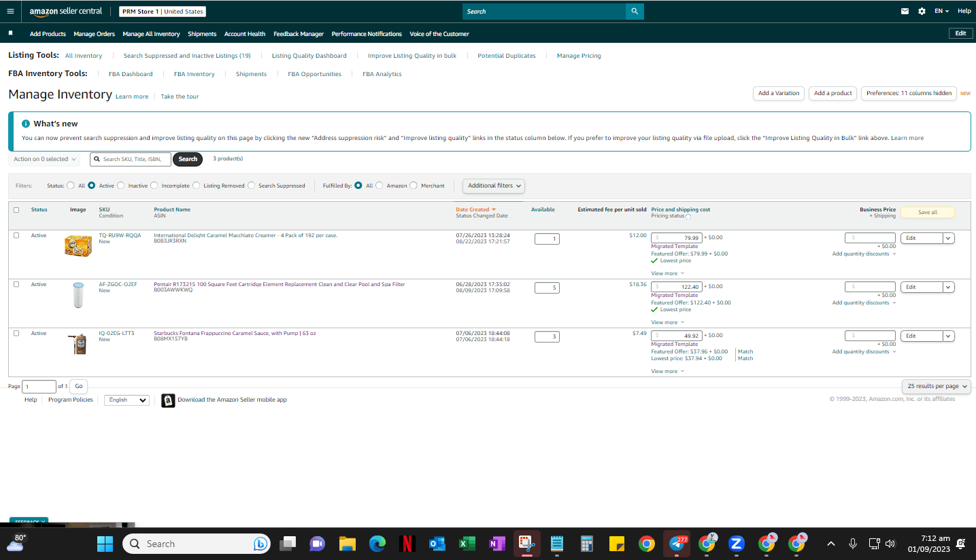Filter by Fulfilled By Merchant
976x560 pixels.
(414, 186)
